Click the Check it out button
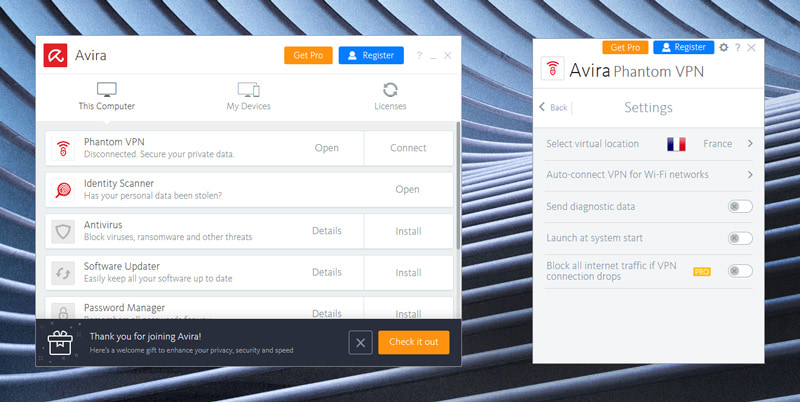The width and height of the screenshot is (800, 402). [414, 342]
